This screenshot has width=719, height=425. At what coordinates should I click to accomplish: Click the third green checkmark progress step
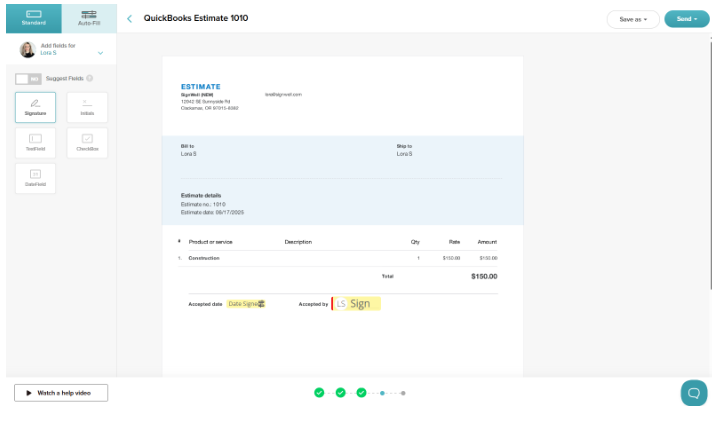[x=361, y=393]
